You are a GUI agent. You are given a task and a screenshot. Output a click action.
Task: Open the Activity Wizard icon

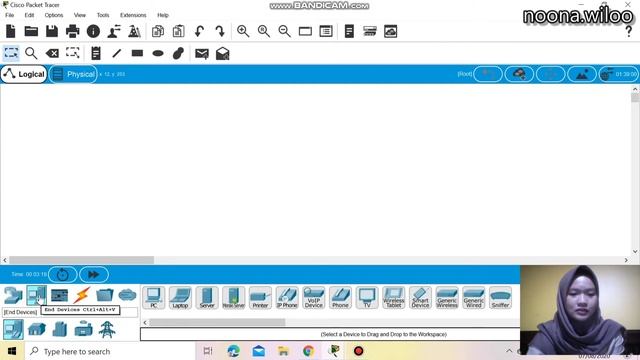[x=114, y=31]
